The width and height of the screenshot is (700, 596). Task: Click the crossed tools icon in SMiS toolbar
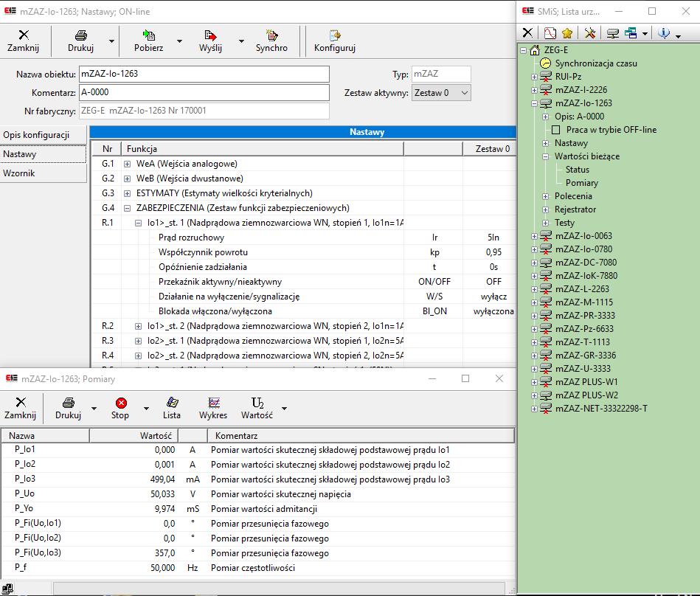pyautogui.click(x=590, y=33)
